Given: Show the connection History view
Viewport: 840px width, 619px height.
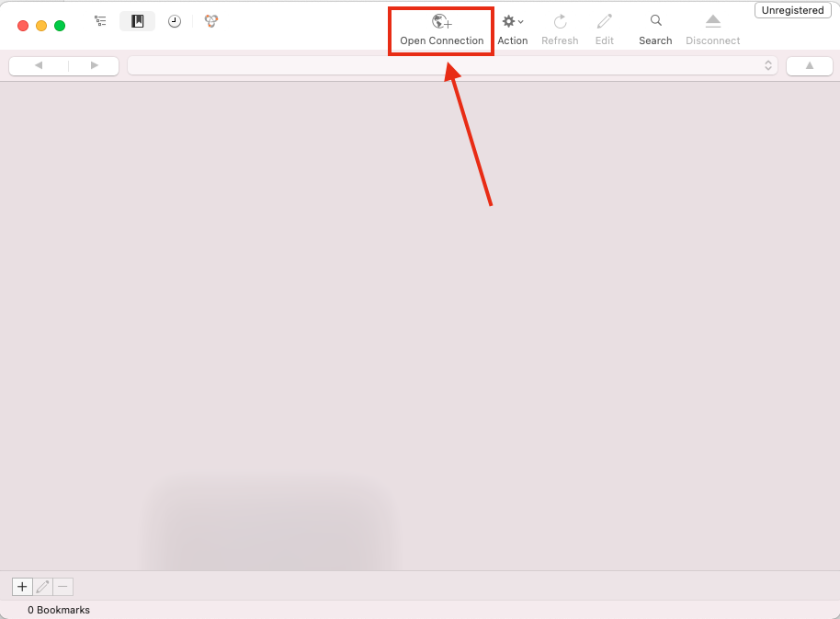Looking at the screenshot, I should [x=175, y=21].
